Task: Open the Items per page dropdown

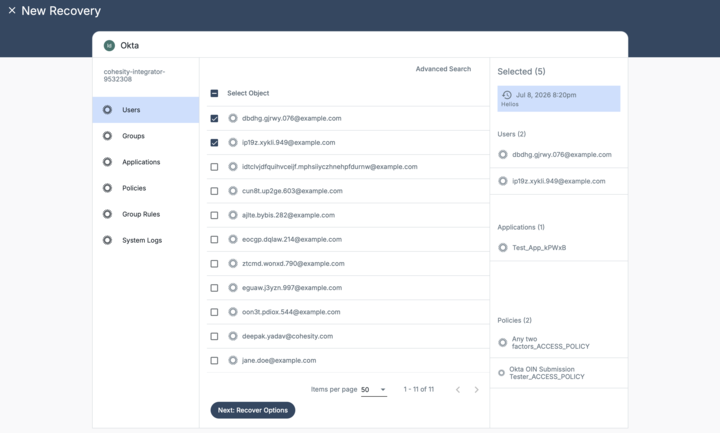Action: tap(374, 390)
